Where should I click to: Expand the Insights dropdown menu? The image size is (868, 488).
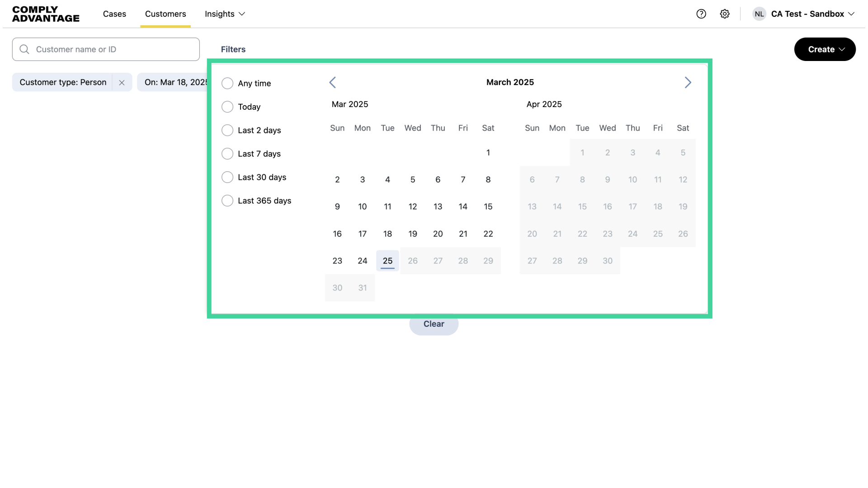point(225,14)
